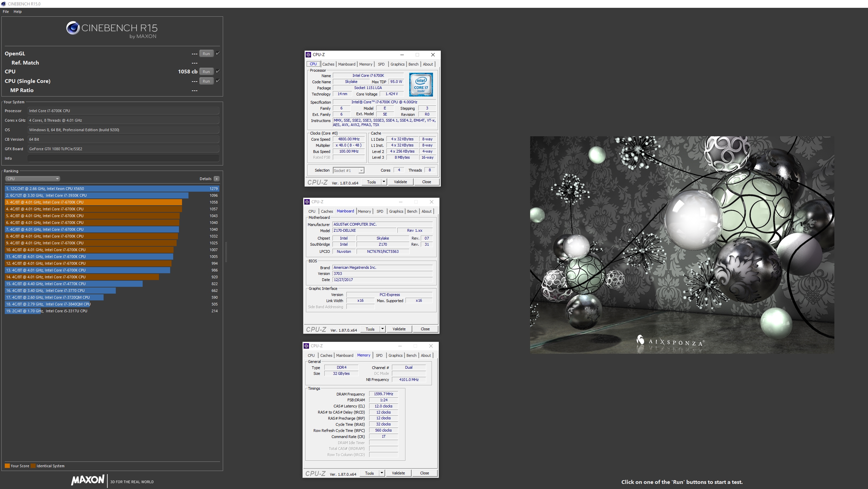Open SPD tab in Mainboard CPU-Z window
Viewport: 868px width, 489px height.
click(380, 211)
